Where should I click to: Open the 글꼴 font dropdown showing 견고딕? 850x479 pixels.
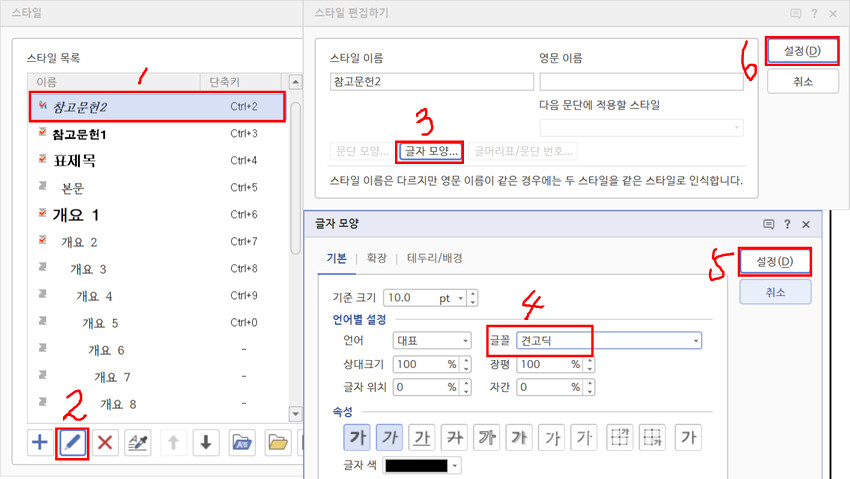[609, 340]
